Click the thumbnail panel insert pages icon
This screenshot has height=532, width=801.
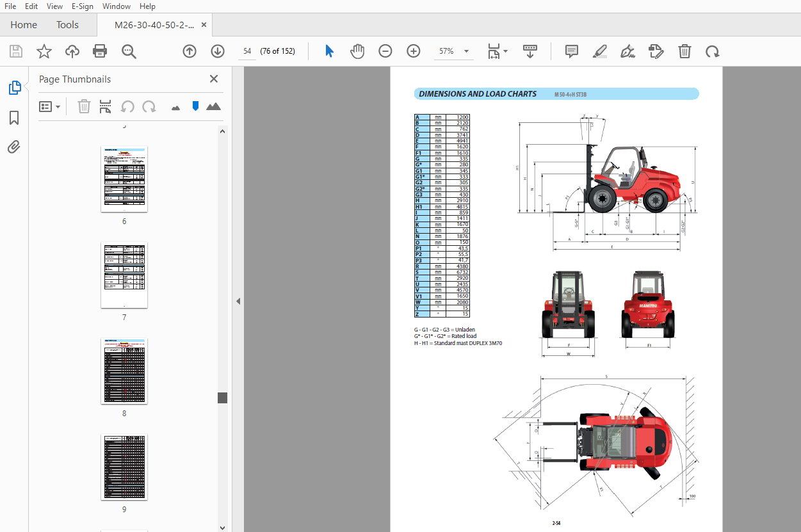click(x=106, y=107)
